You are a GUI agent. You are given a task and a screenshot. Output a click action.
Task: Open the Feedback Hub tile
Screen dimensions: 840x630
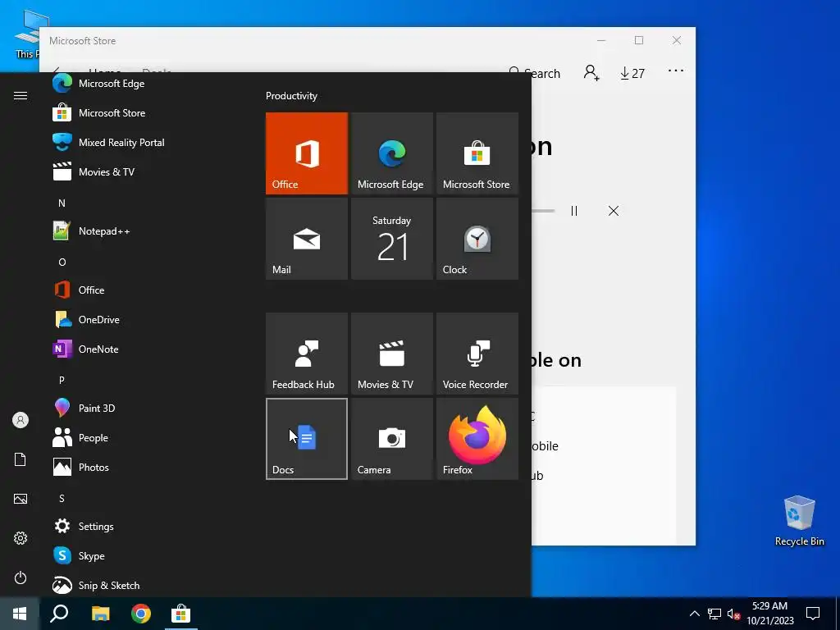point(307,354)
